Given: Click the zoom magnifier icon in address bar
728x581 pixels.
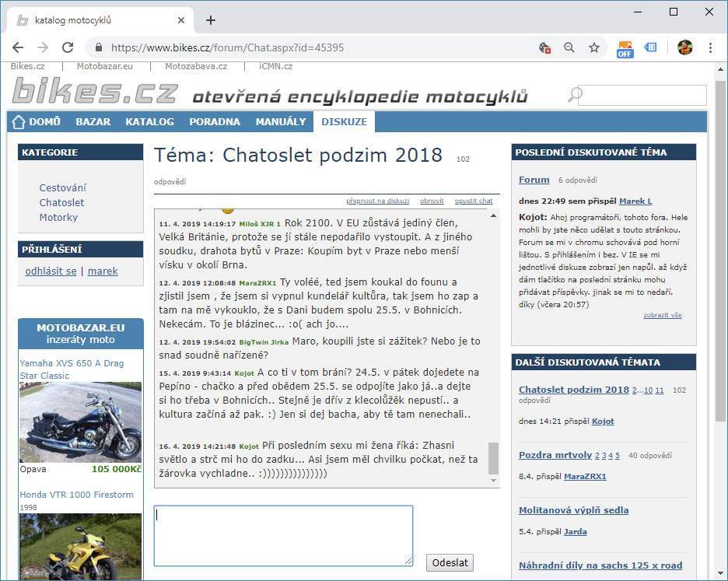Looking at the screenshot, I should click(x=569, y=47).
